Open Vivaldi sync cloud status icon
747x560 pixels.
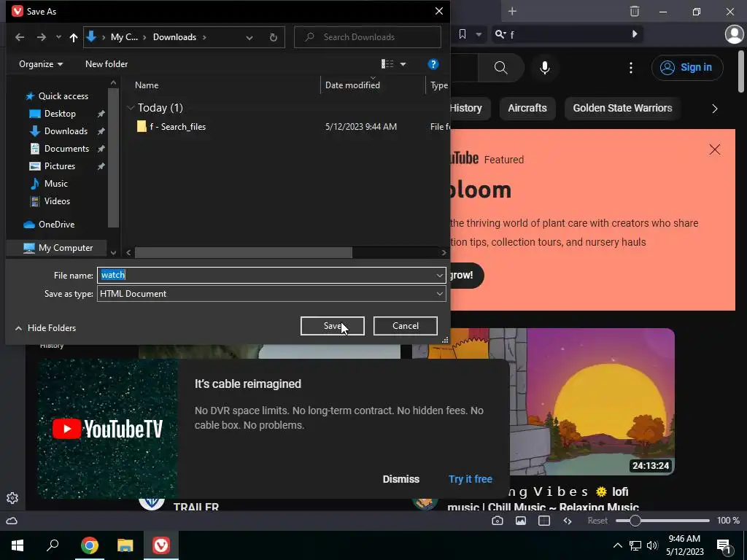click(12, 521)
